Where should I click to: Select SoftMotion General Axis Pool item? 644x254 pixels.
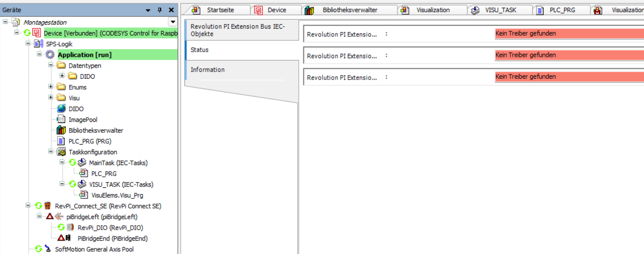(x=94, y=249)
